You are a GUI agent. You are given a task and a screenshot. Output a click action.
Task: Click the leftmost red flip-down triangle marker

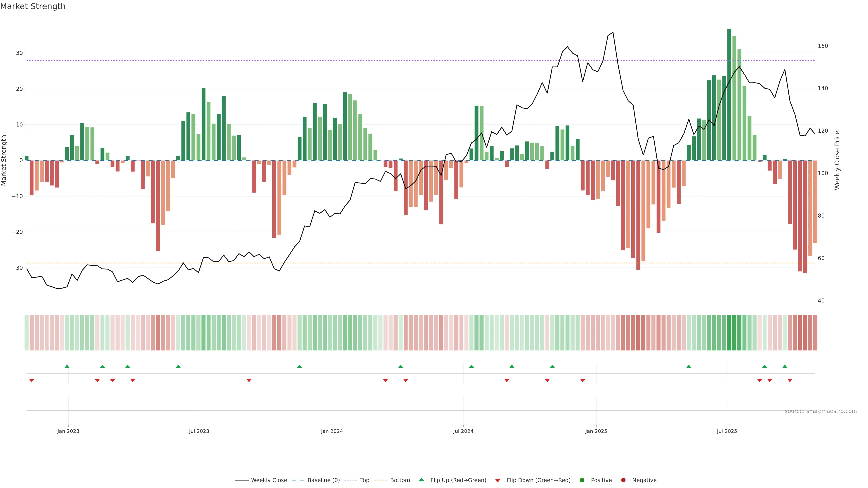point(32,380)
